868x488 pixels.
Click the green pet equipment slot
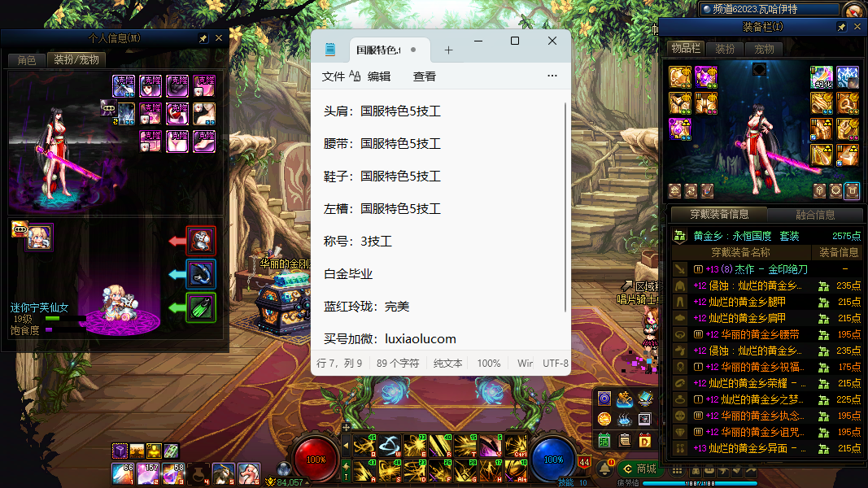click(201, 307)
